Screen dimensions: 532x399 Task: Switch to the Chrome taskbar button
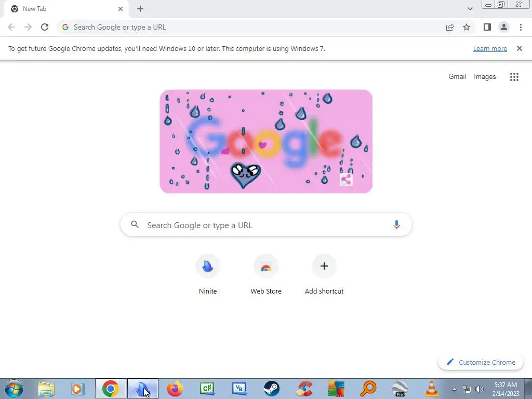pos(111,389)
